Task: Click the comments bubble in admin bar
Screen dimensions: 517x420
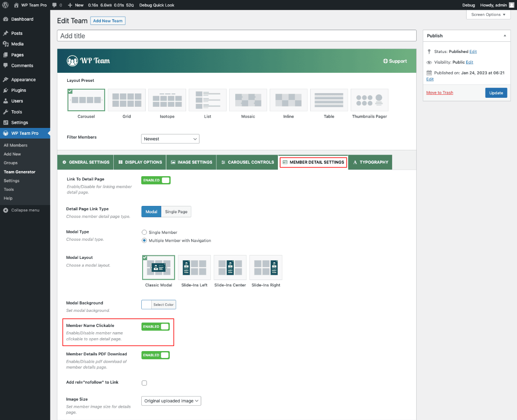Action: (55, 5)
